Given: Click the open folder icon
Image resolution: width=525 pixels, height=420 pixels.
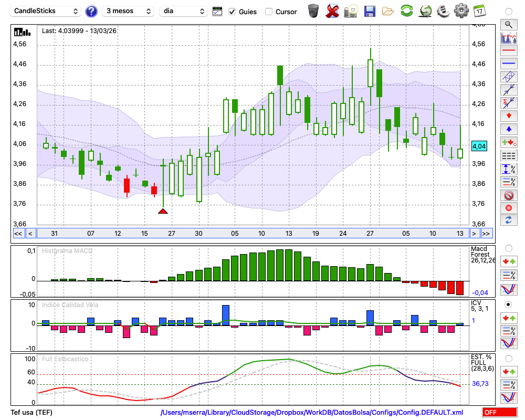Looking at the screenshot, I should point(388,10).
